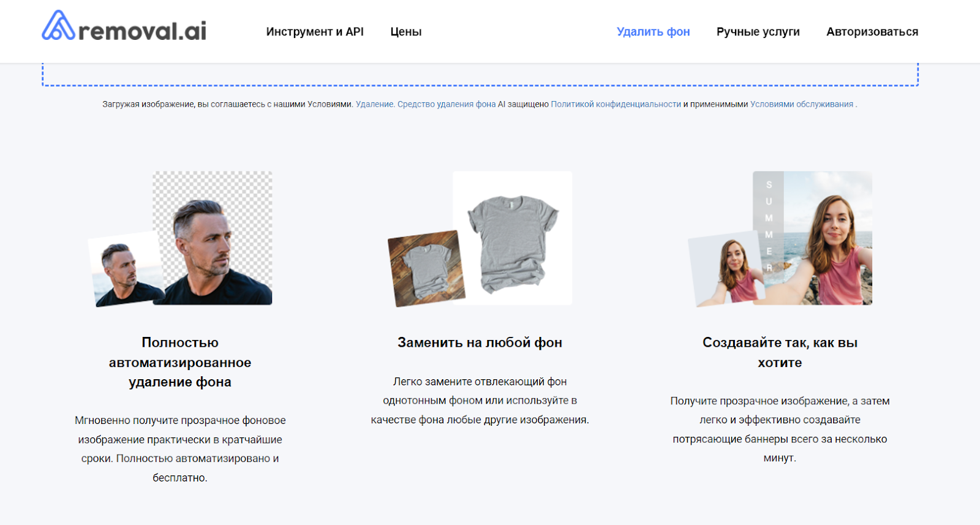
Task: Select the t-shirt on wooden background image
Action: (x=426, y=268)
